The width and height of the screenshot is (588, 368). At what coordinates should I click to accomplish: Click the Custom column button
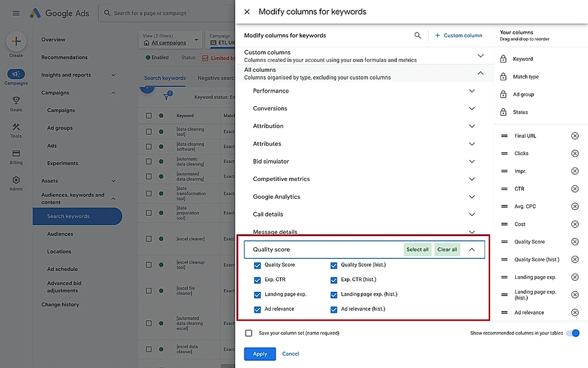[x=458, y=36]
